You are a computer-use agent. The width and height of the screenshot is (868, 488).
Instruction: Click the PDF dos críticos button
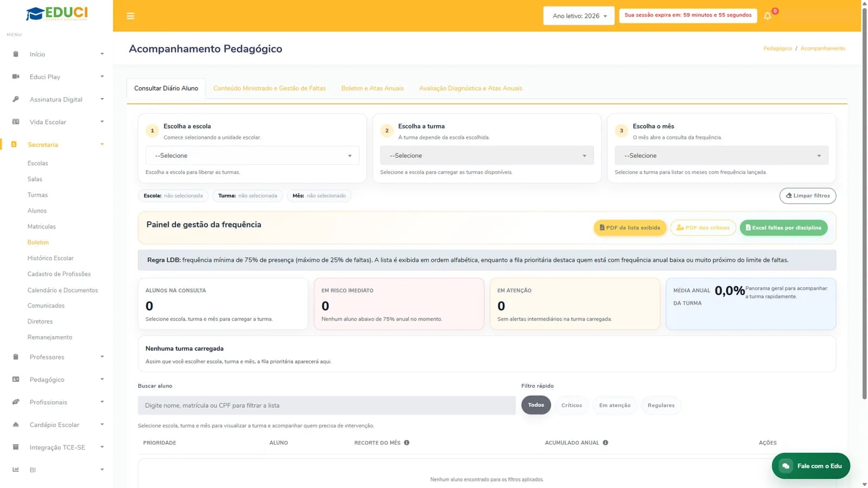pyautogui.click(x=703, y=228)
